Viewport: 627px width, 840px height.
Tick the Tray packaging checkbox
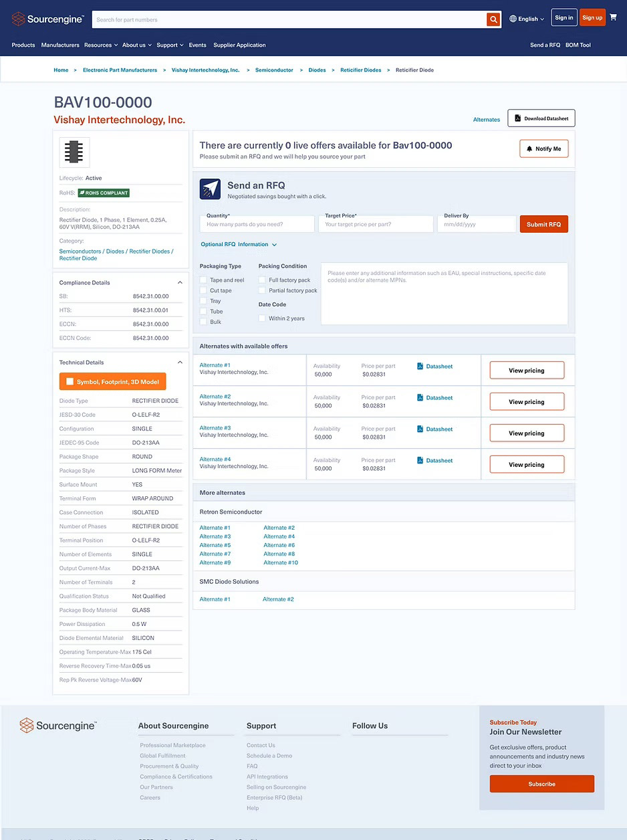click(x=203, y=301)
